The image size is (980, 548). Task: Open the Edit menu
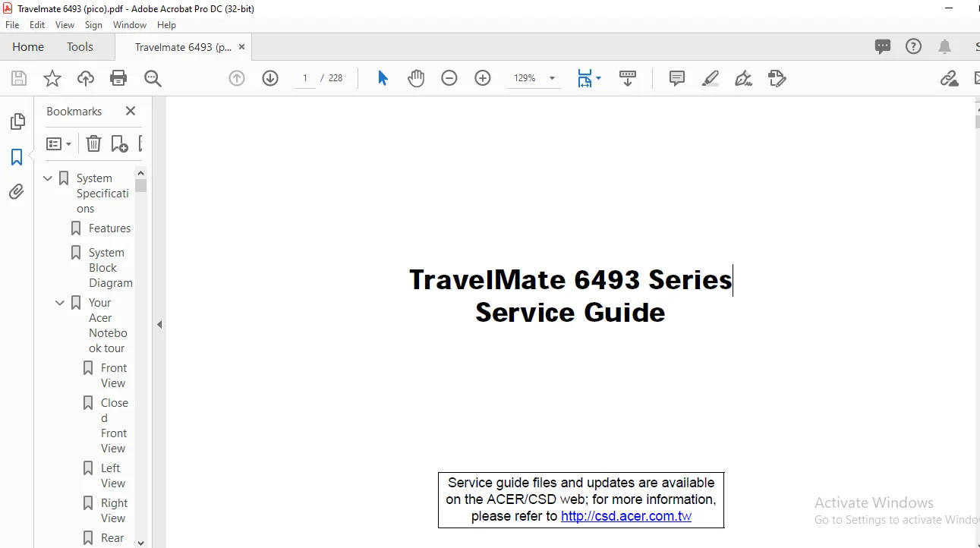tap(37, 25)
